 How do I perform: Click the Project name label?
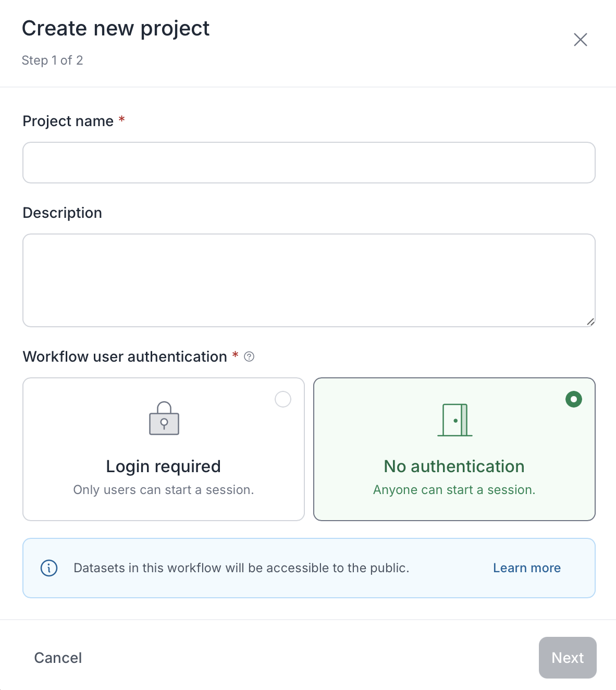(x=68, y=121)
